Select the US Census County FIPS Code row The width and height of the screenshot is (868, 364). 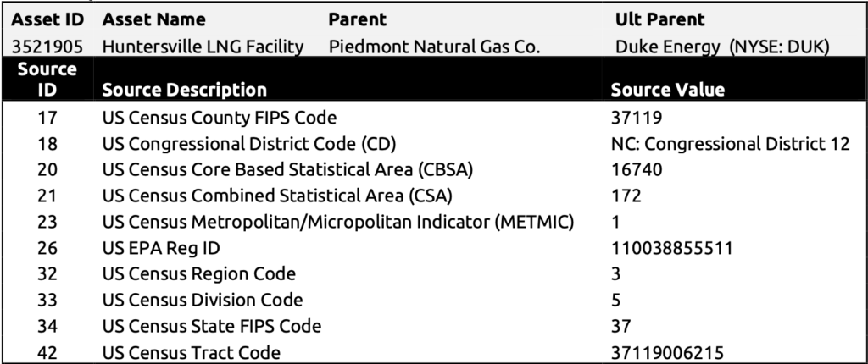click(434, 118)
